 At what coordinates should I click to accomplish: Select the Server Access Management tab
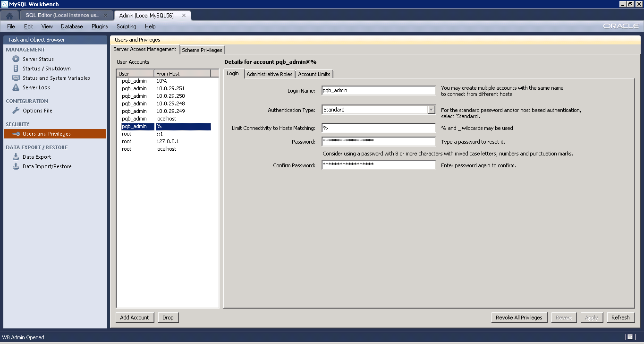[x=145, y=49]
